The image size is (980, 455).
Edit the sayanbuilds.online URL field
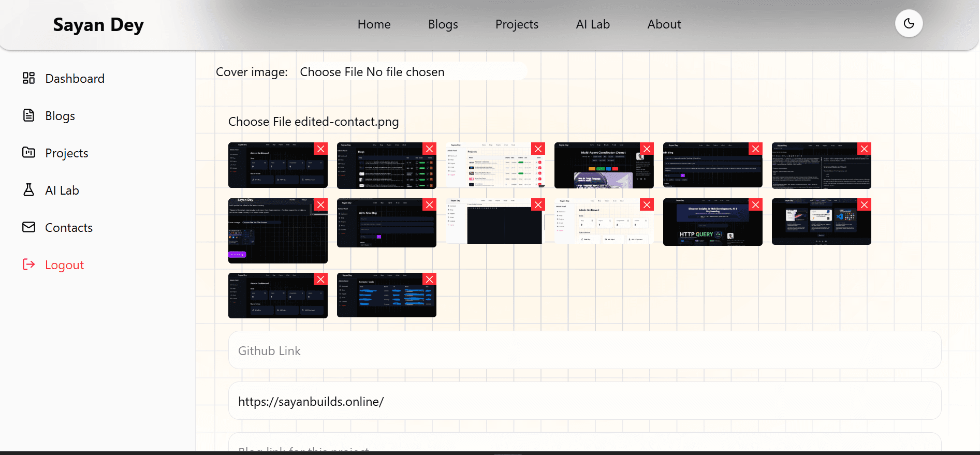point(584,401)
